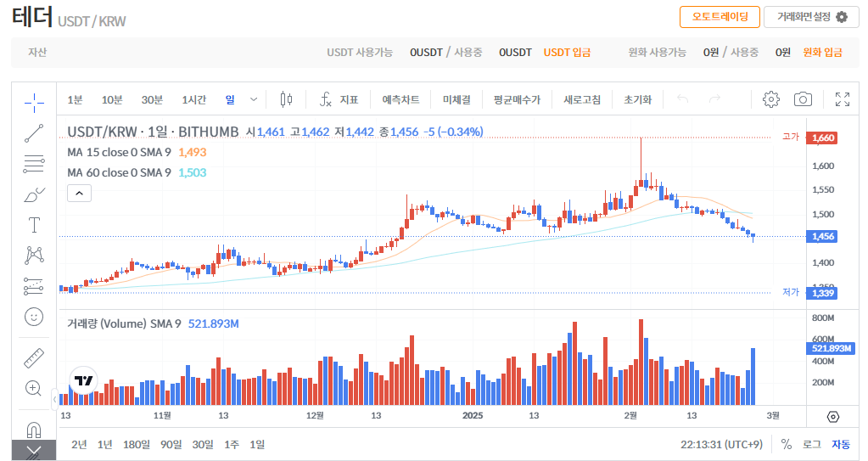Viewport: 868px width, 461px height.
Task: Open the forecast and measurement tools
Action: tap(34, 286)
